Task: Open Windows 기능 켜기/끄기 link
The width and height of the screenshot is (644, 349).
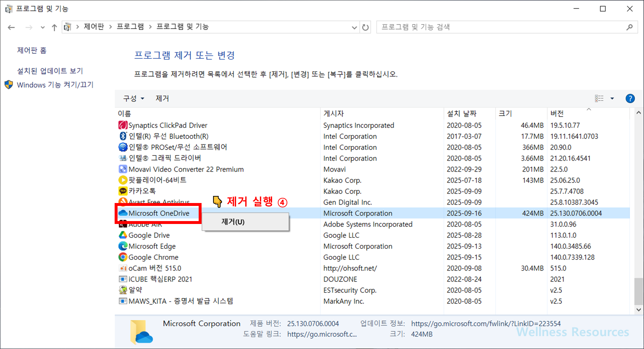Action: [55, 85]
